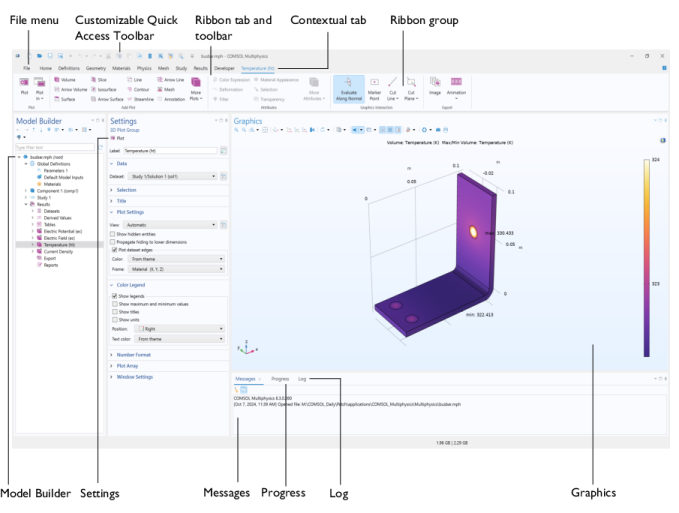The image size is (679, 513).
Task: Expand the Number Format section
Action: click(135, 354)
